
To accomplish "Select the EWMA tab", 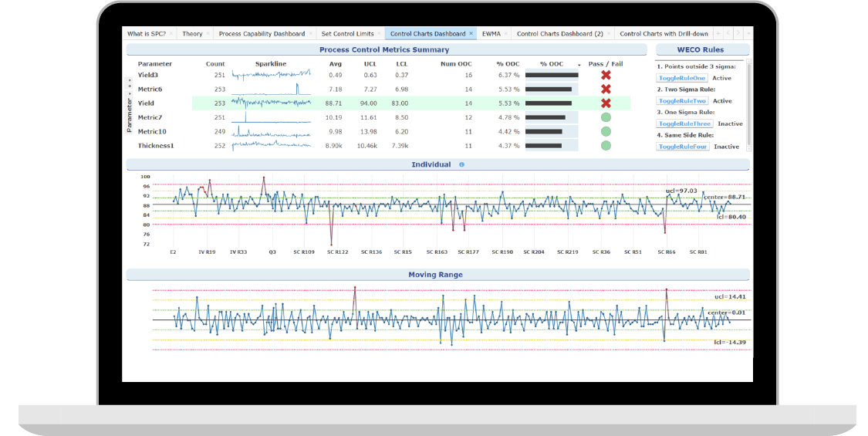I will point(491,34).
